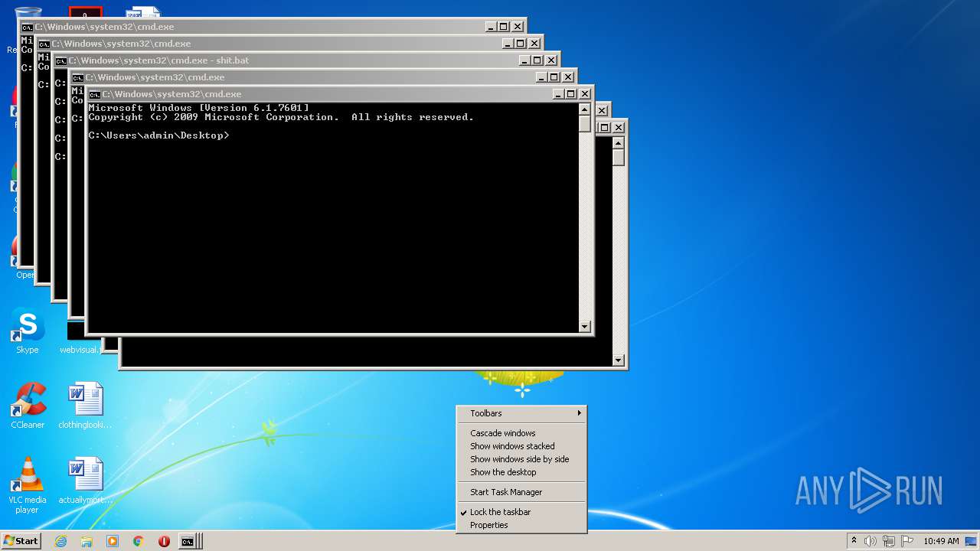Open the shit.bat window's system menu icon
980x551 pixels.
(x=60, y=60)
